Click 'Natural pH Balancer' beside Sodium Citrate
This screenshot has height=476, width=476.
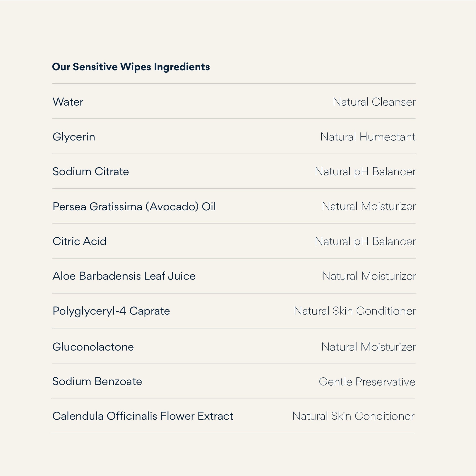tap(365, 171)
